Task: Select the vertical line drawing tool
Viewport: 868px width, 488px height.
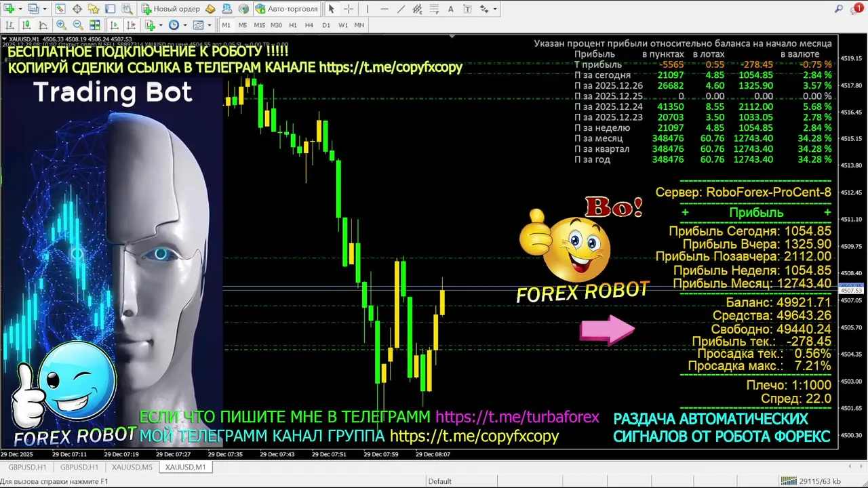Action: [368, 9]
